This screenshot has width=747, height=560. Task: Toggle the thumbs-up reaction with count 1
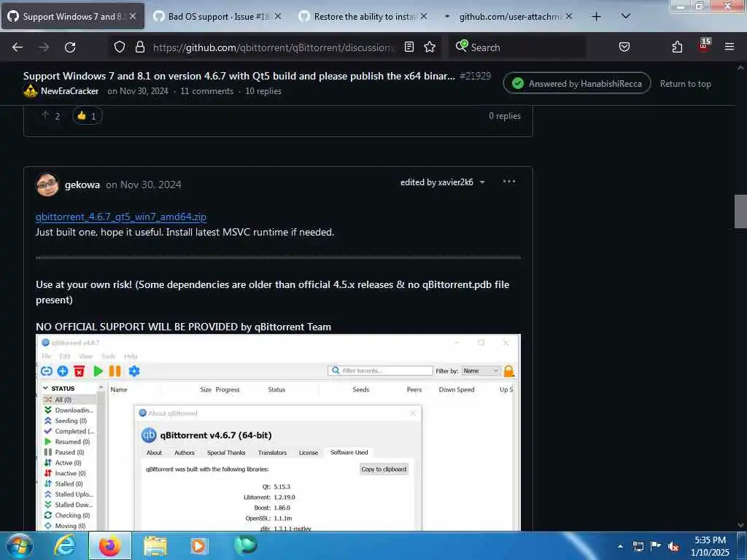click(87, 116)
